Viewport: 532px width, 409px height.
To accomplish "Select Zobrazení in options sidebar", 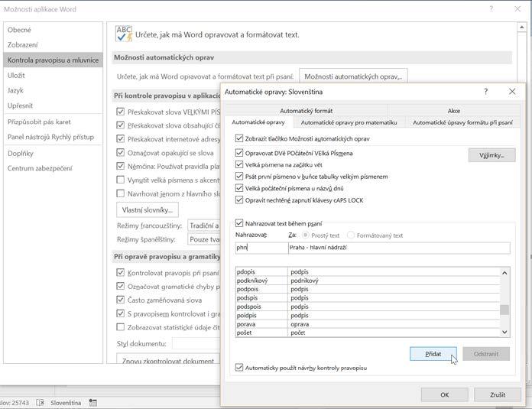I will [x=53, y=45].
